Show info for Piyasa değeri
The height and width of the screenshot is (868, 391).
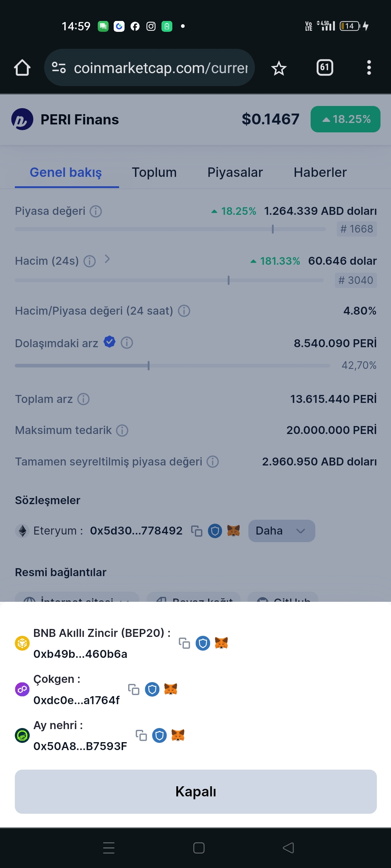click(96, 211)
